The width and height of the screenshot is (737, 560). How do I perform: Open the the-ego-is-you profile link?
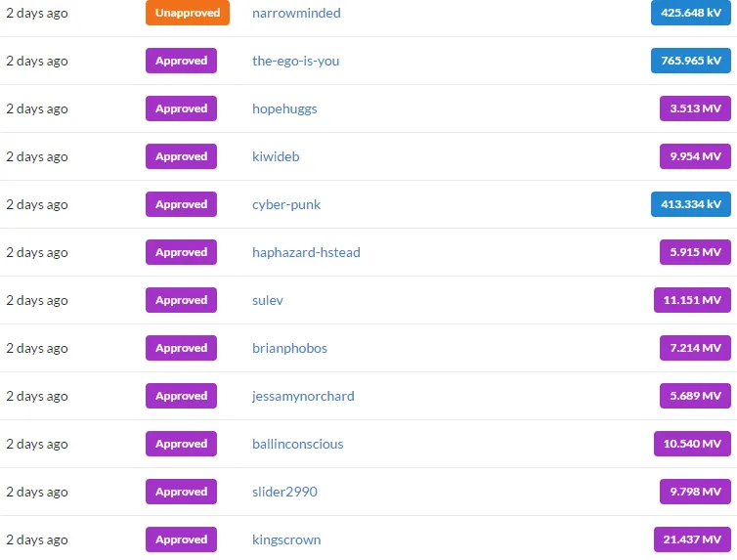[x=295, y=61]
